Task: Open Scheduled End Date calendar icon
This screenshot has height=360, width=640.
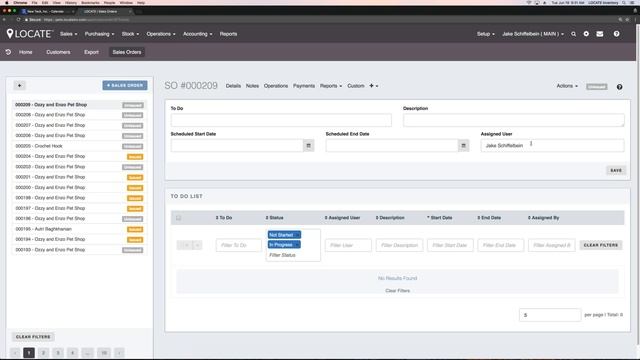Action: pyautogui.click(x=463, y=146)
